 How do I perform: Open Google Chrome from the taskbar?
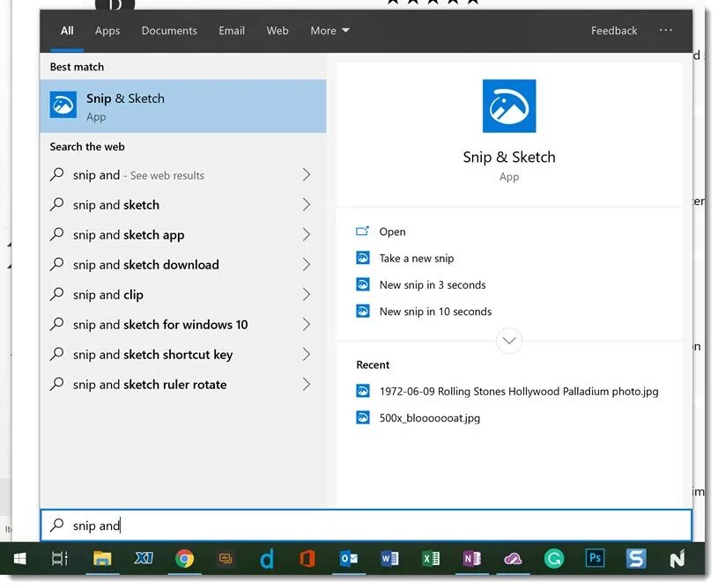[x=184, y=559]
